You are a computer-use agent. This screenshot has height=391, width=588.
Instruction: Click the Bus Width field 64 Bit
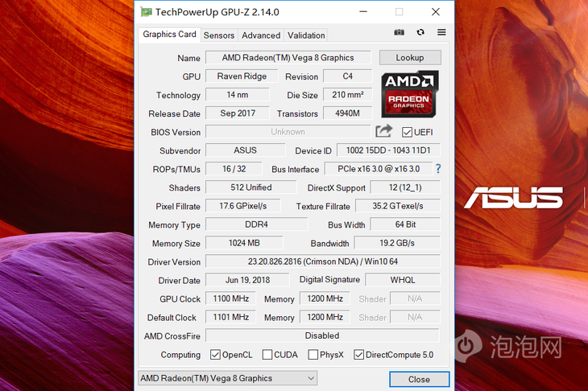pyautogui.click(x=405, y=224)
